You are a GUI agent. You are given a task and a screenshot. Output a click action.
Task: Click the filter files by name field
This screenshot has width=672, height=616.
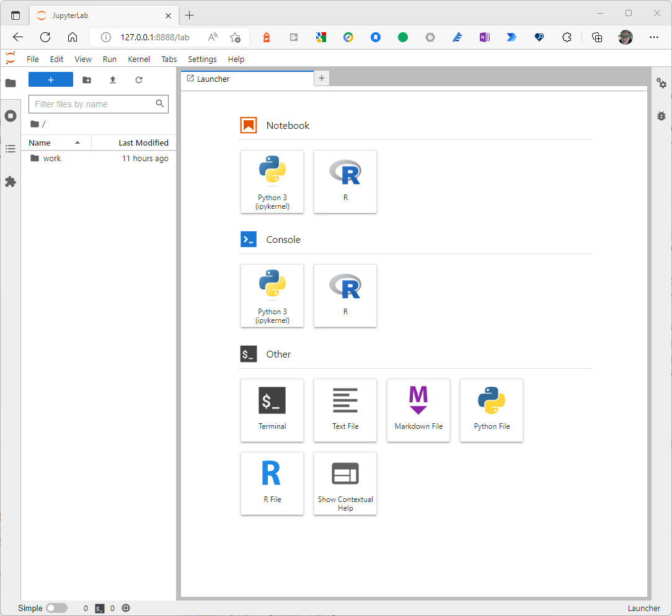click(93, 104)
